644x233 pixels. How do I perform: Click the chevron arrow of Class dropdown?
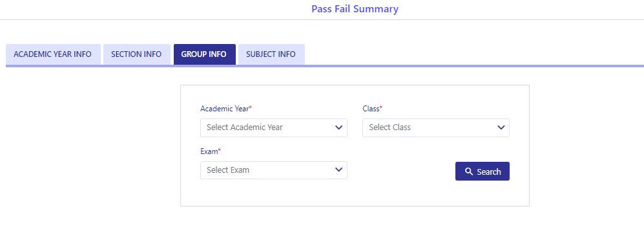501,128
